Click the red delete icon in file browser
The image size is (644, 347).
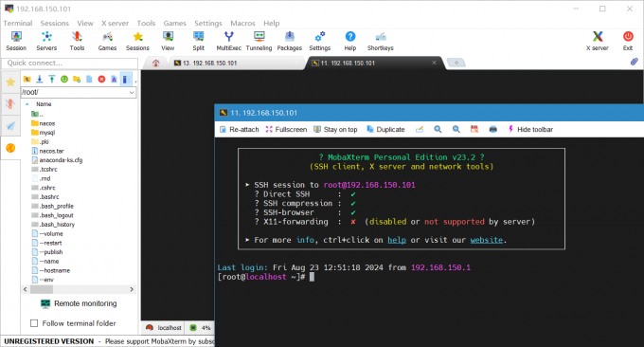click(101, 79)
